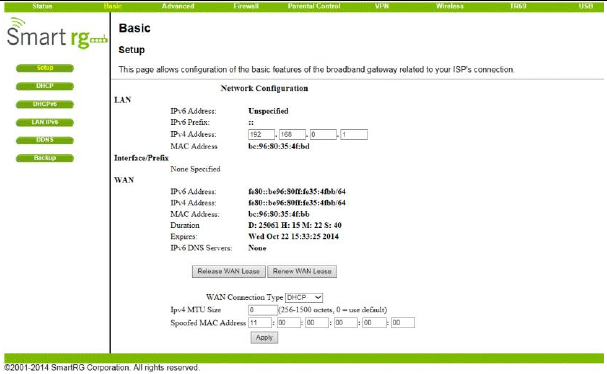Select the VPN tab
This screenshot has height=374, width=607.
[x=382, y=6]
